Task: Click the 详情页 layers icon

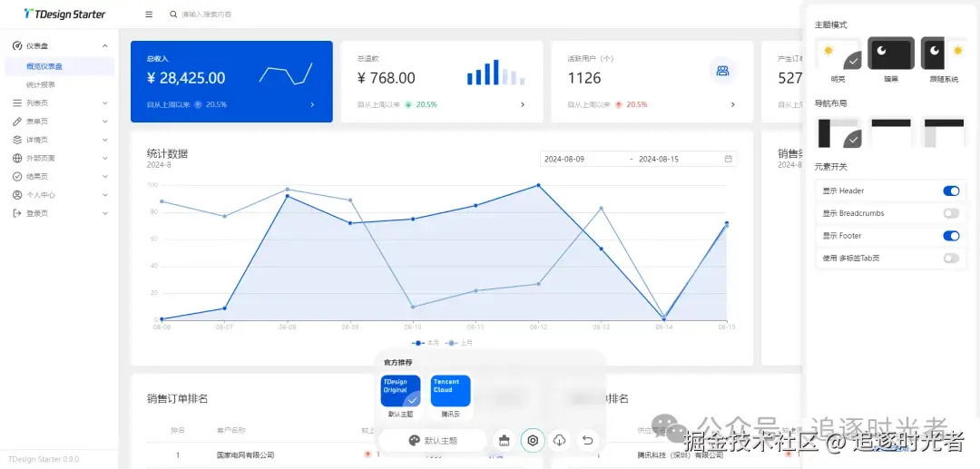Action: point(17,140)
